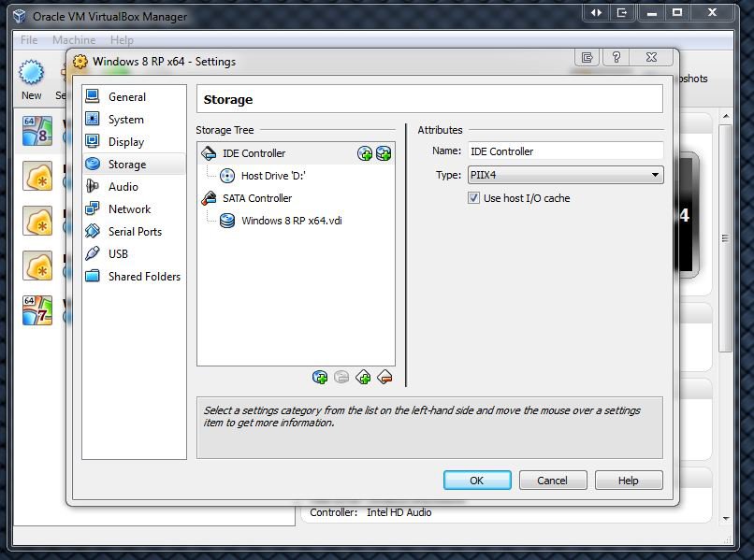The image size is (754, 560).
Task: Open USB settings category
Action: click(x=134, y=253)
